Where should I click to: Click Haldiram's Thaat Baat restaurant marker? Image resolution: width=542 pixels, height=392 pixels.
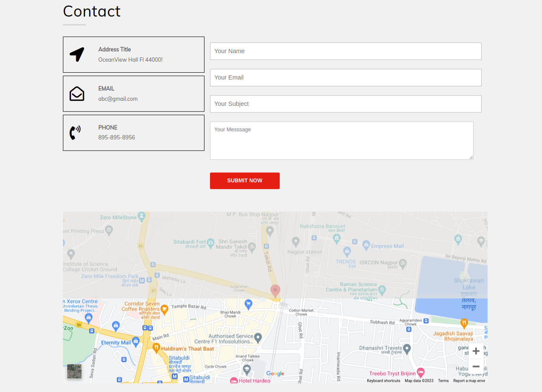(156, 348)
